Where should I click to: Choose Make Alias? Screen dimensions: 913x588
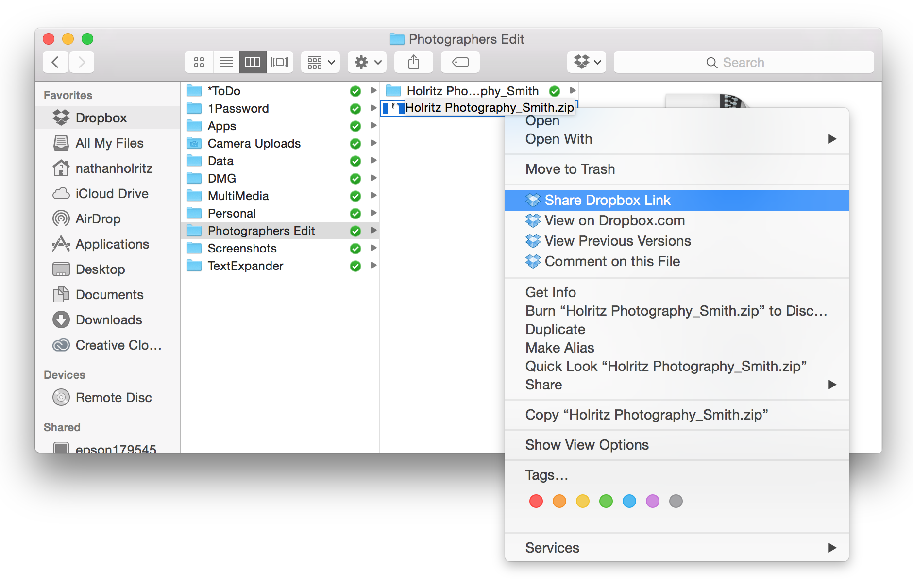[677, 348]
